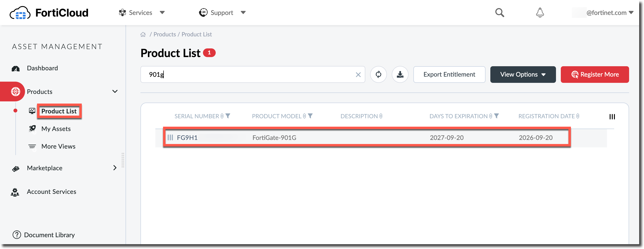The width and height of the screenshot is (644, 249).
Task: Open Account Services
Action: pyautogui.click(x=51, y=192)
